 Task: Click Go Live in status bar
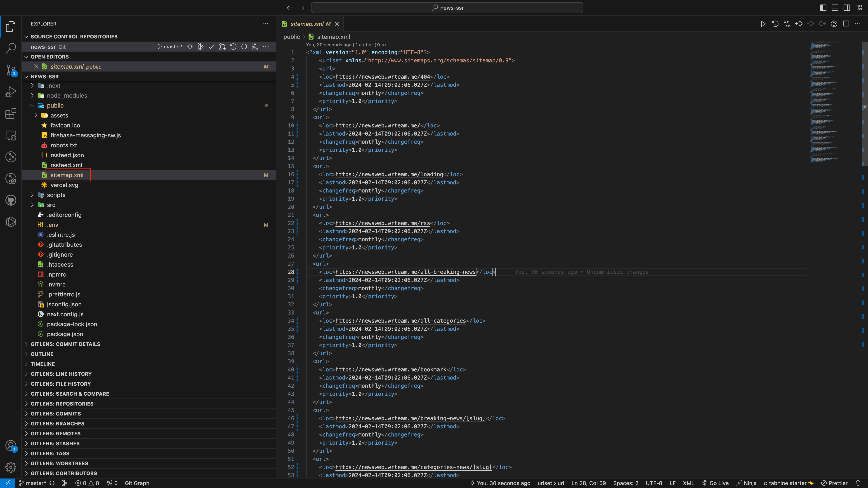[x=715, y=483]
